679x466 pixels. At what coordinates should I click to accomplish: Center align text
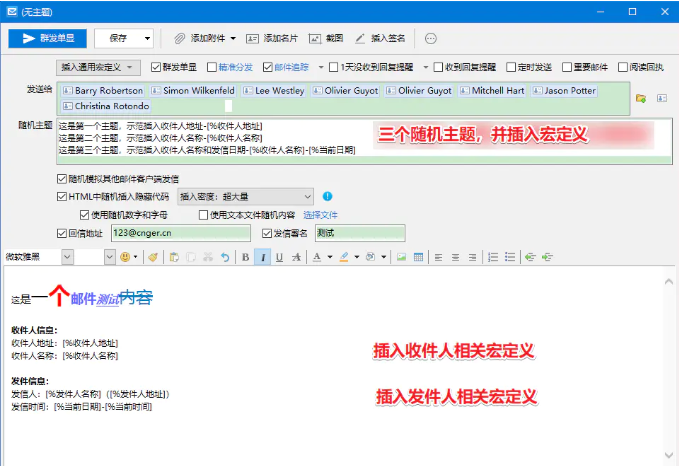pyautogui.click(x=455, y=257)
